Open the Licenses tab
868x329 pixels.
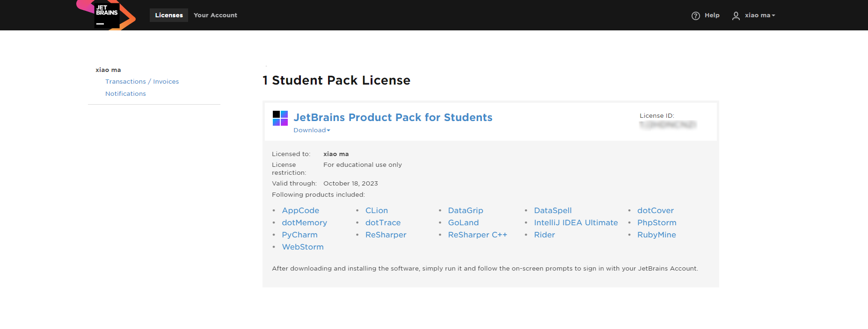coord(169,15)
